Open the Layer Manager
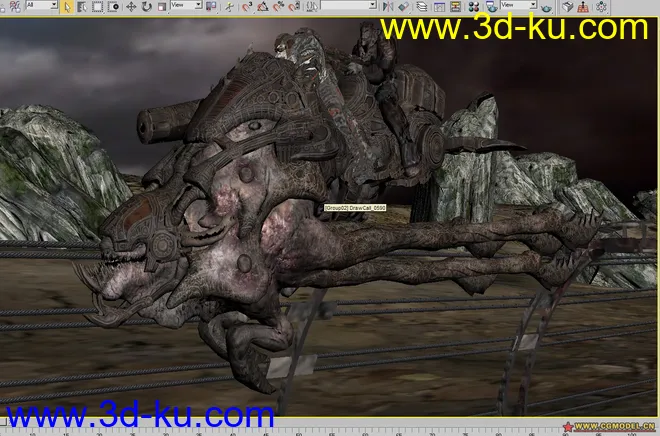 pyautogui.click(x=421, y=6)
